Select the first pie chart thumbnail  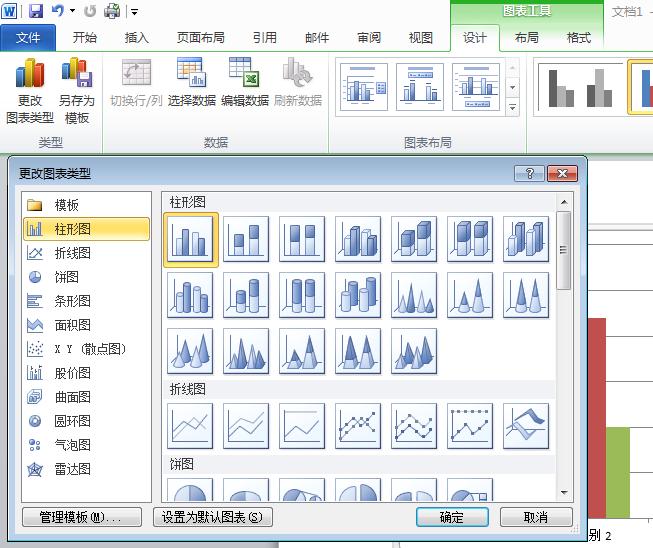[190, 489]
